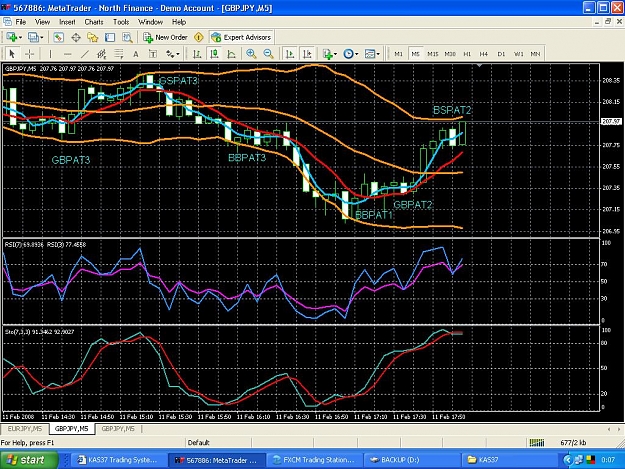Open the Charts menu

pos(94,22)
